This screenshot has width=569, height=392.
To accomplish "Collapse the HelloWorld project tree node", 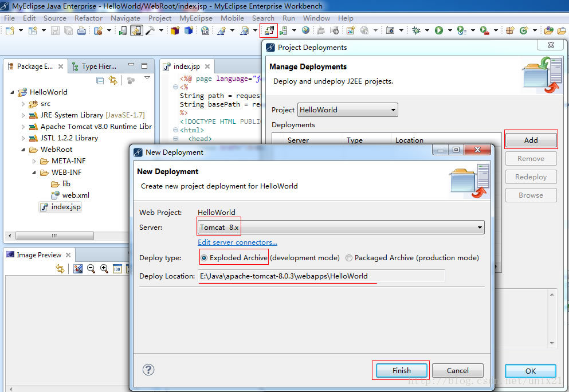I will pos(13,93).
